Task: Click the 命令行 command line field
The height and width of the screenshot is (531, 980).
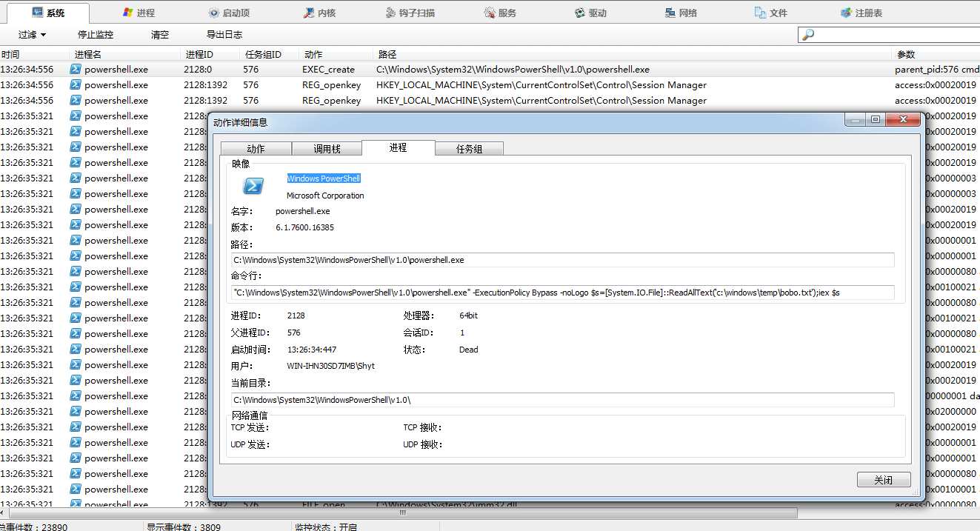Action: click(x=562, y=293)
